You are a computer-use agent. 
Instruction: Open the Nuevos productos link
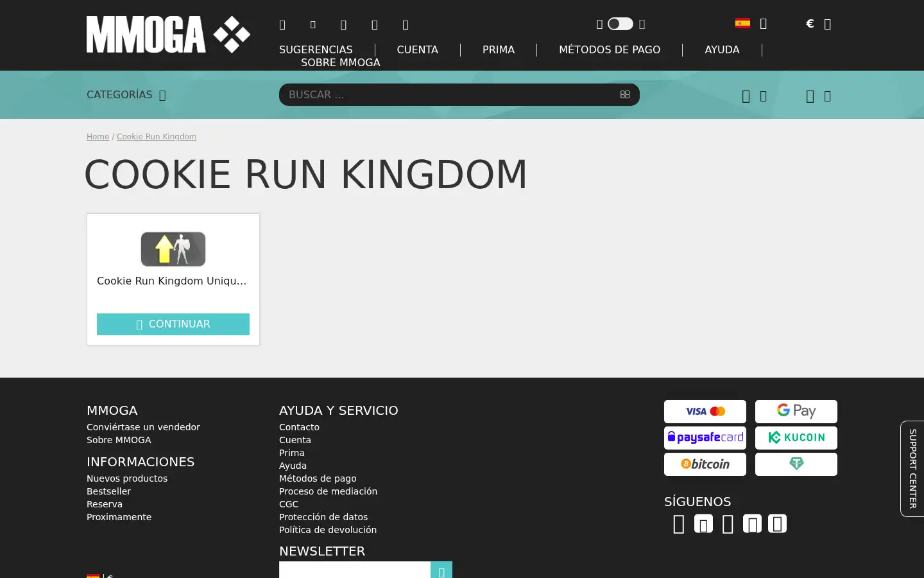pyautogui.click(x=127, y=478)
